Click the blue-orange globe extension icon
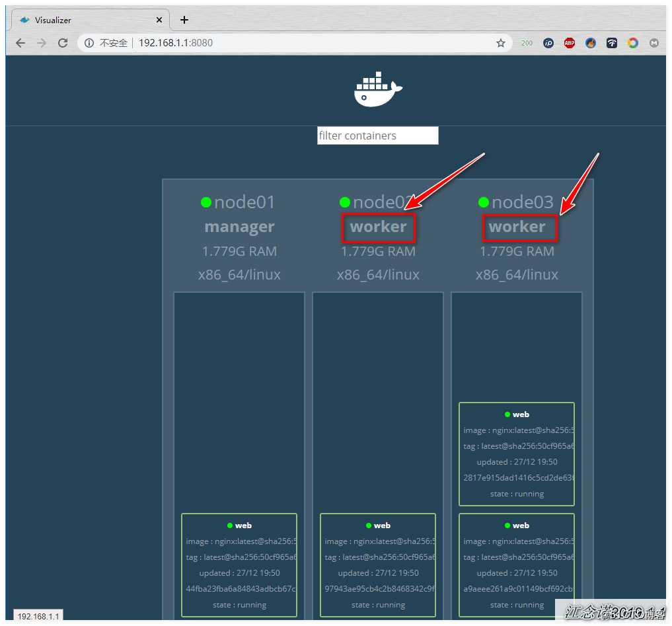 [x=591, y=43]
